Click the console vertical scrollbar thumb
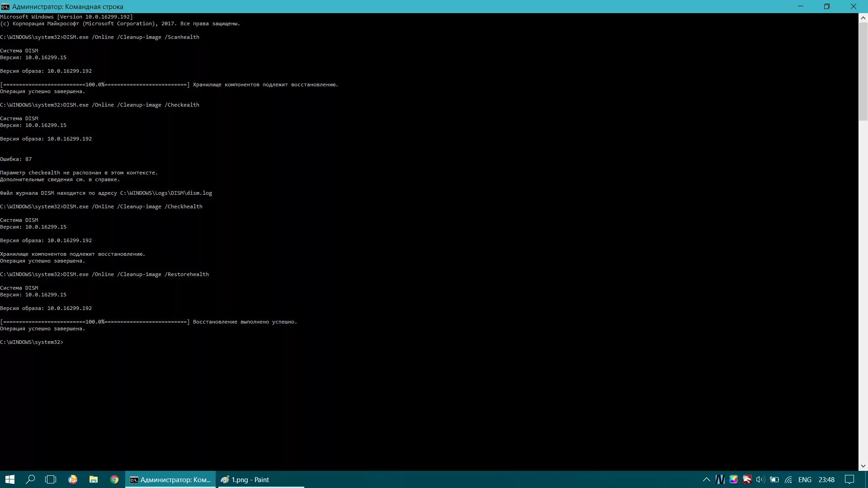This screenshot has height=488, width=868. pos(863,72)
